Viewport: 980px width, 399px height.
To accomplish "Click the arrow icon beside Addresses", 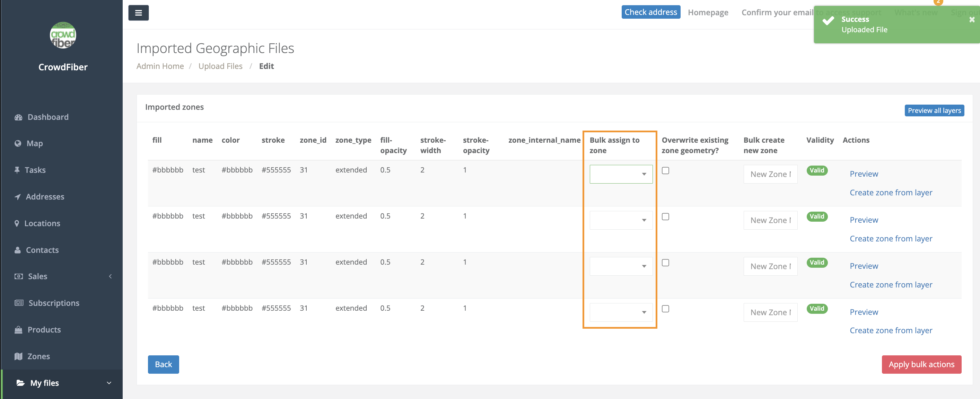I will 17,197.
